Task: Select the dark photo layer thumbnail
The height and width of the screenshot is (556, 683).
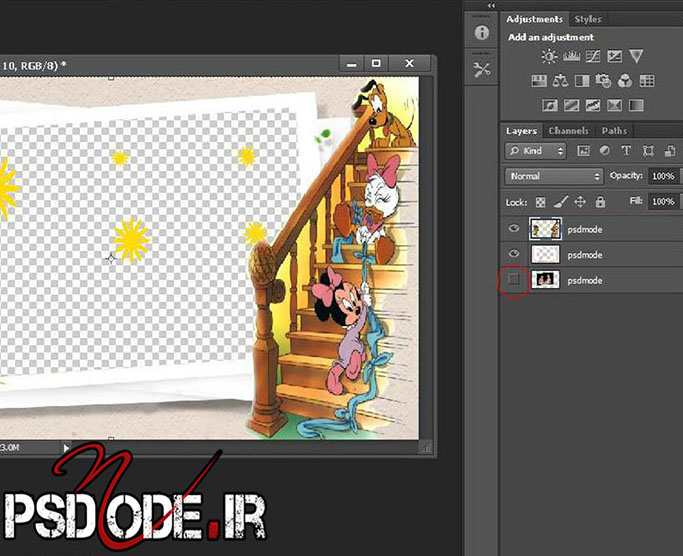Action: (x=545, y=279)
